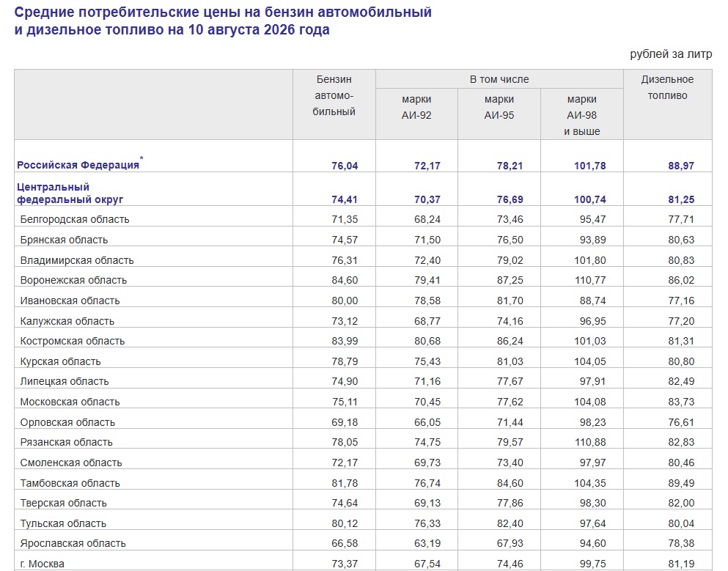
Task: Click the Бензин автомобильный column header
Action: 334,95
